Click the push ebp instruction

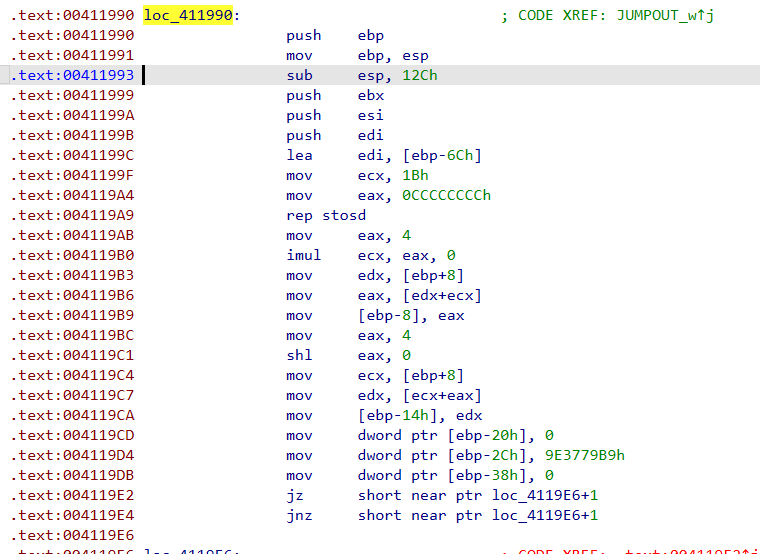[x=335, y=35]
